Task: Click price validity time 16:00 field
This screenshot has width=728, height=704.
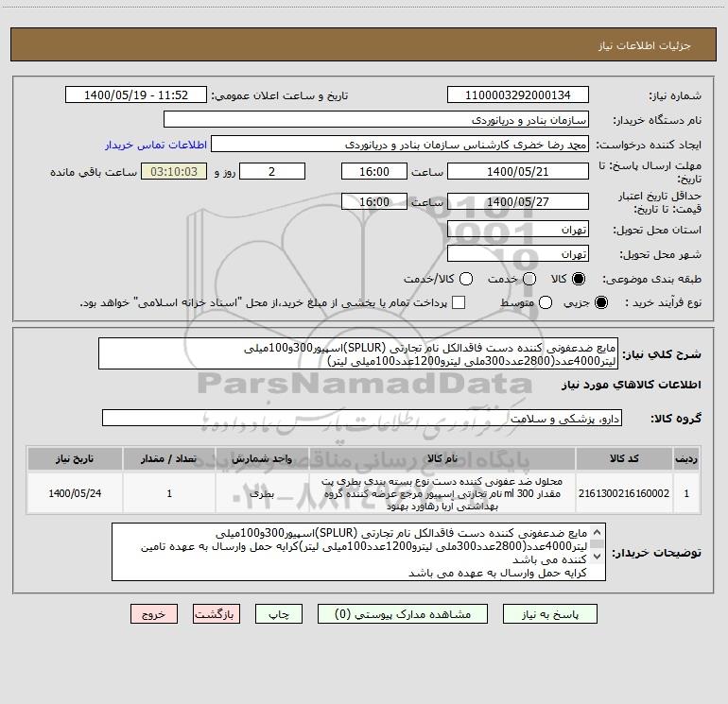Action: coord(374,201)
